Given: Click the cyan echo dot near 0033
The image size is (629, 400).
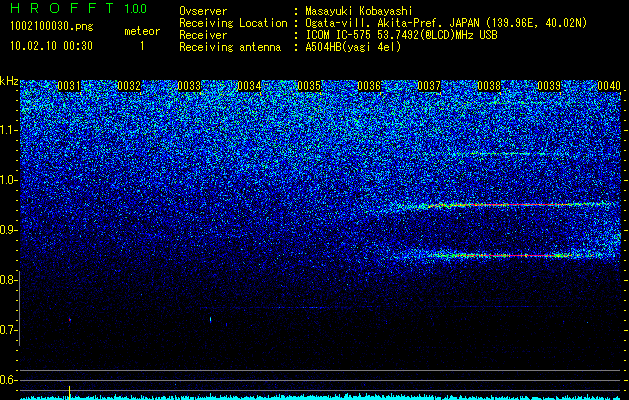Looking at the screenshot, I should point(210,319).
